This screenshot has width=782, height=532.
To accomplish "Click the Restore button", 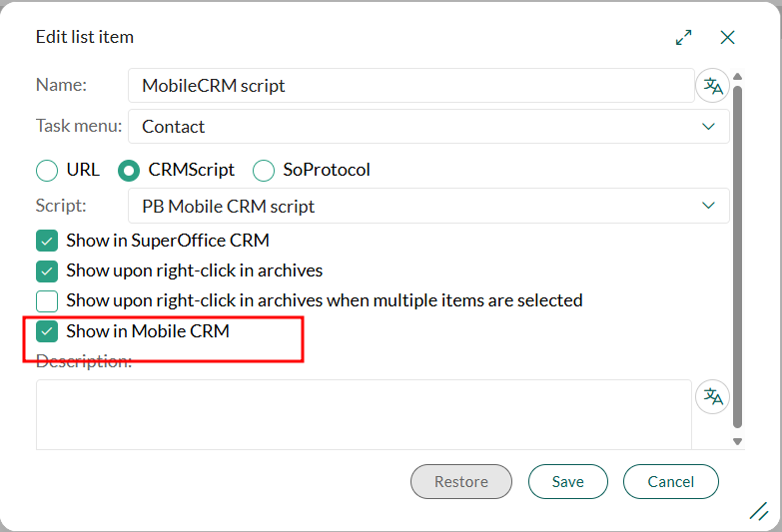I will tap(460, 481).
